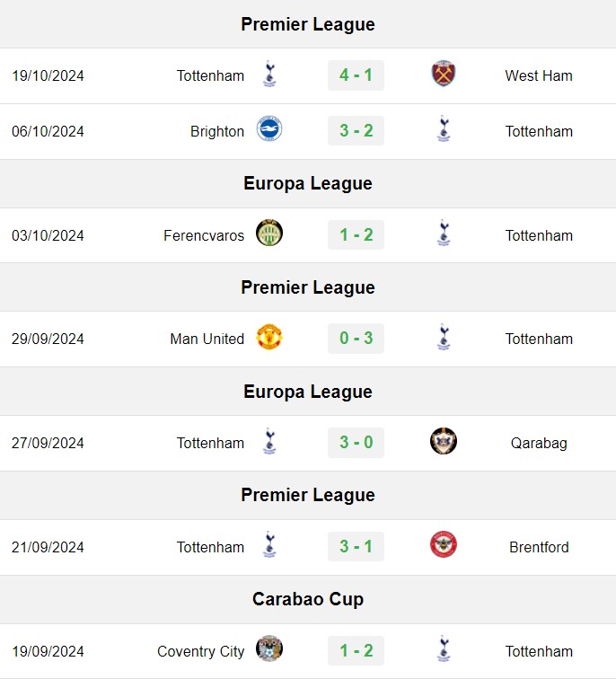This screenshot has width=616, height=679.
Task: Click the Coventry City team name
Action: click(201, 651)
